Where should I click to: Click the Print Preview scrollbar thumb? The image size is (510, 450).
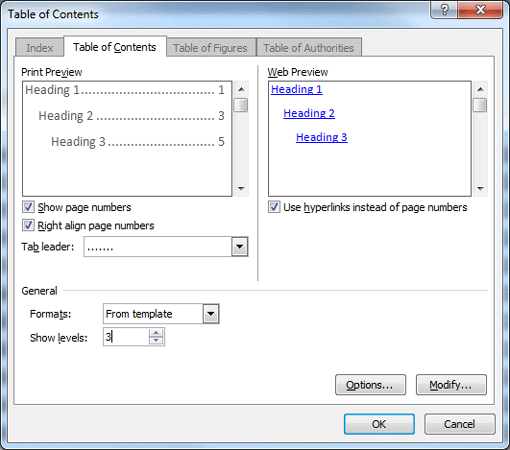click(241, 105)
